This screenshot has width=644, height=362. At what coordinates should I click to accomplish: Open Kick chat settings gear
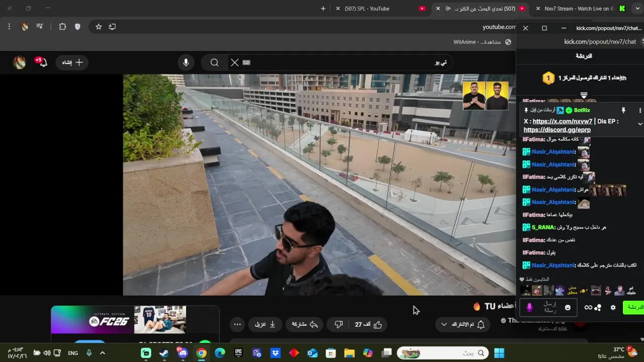tap(613, 307)
